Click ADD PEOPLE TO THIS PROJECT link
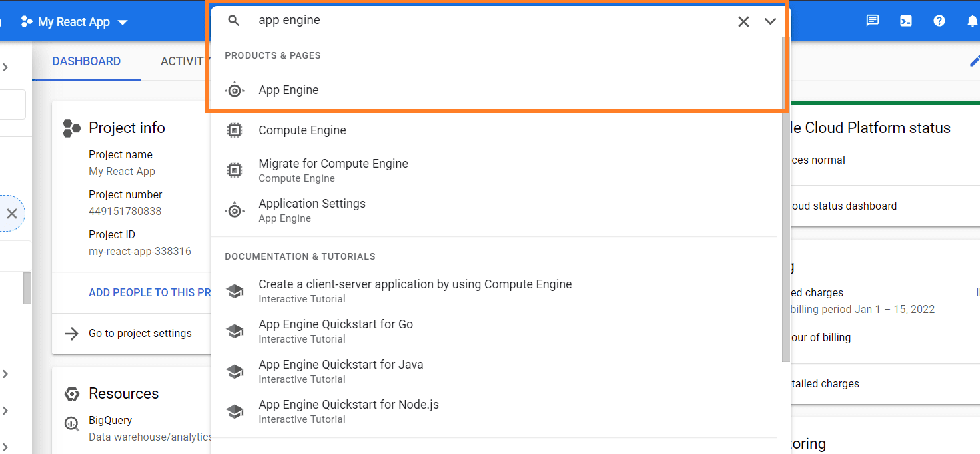 tap(150, 292)
